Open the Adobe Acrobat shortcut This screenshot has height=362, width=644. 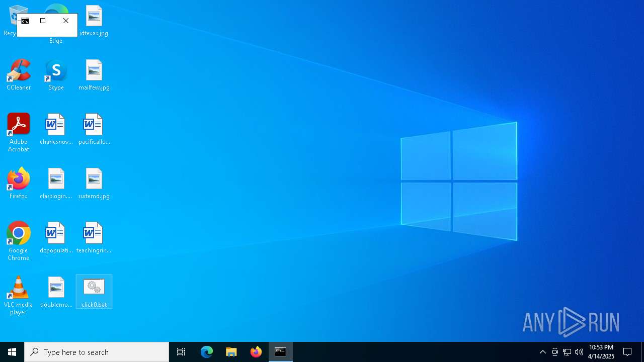point(19,133)
